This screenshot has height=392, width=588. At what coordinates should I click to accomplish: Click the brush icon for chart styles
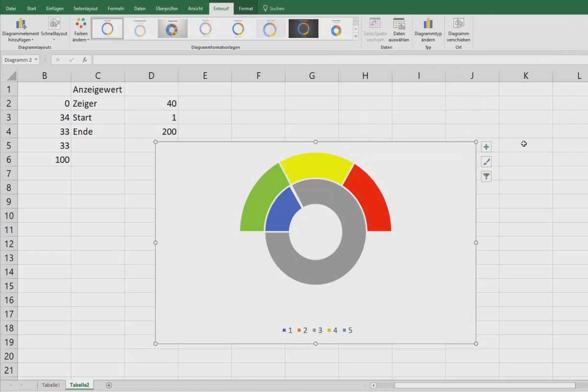click(486, 161)
